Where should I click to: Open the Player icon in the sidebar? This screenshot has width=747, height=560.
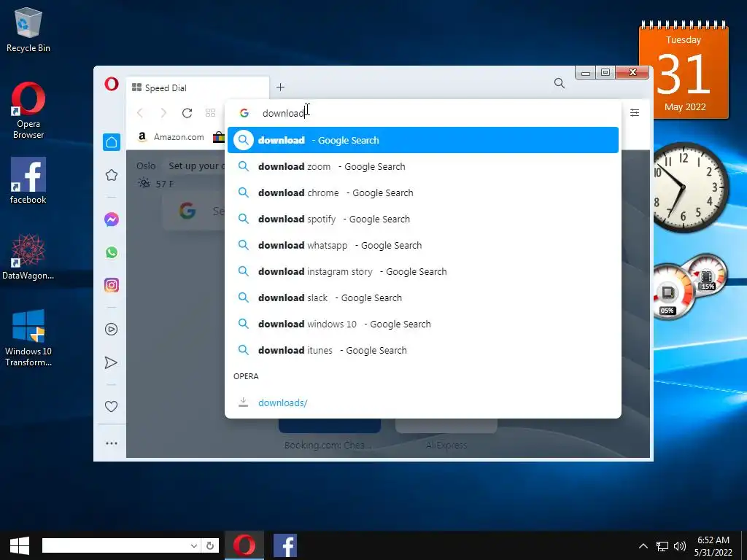click(x=112, y=329)
